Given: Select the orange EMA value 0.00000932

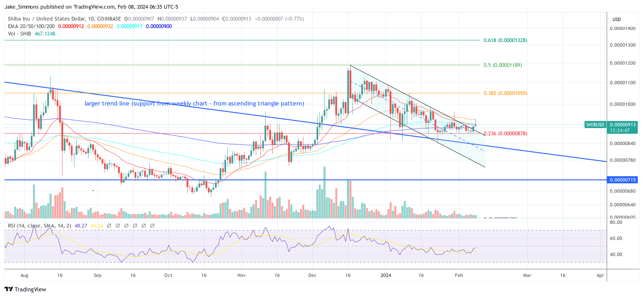Looking at the screenshot, I should click(x=100, y=26).
